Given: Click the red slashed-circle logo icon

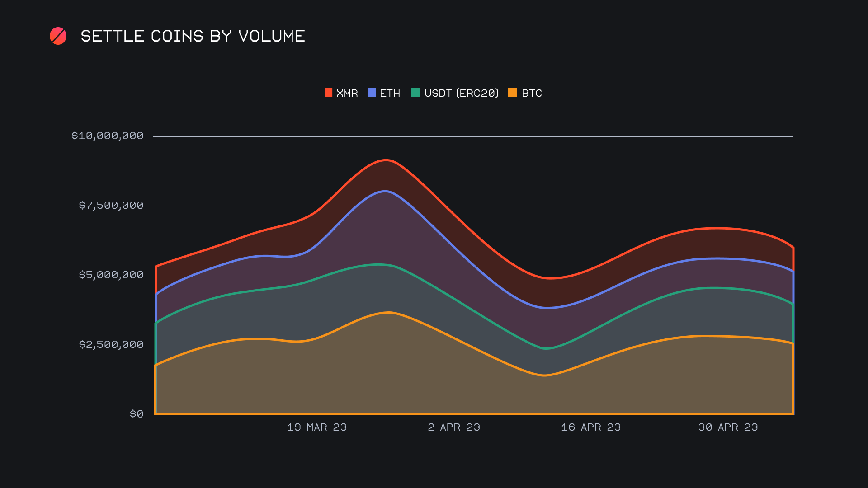Looking at the screenshot, I should pos(58,36).
